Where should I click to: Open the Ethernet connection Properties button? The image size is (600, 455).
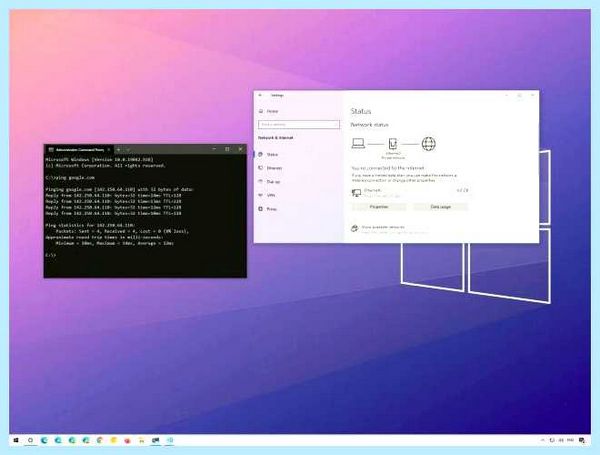379,207
